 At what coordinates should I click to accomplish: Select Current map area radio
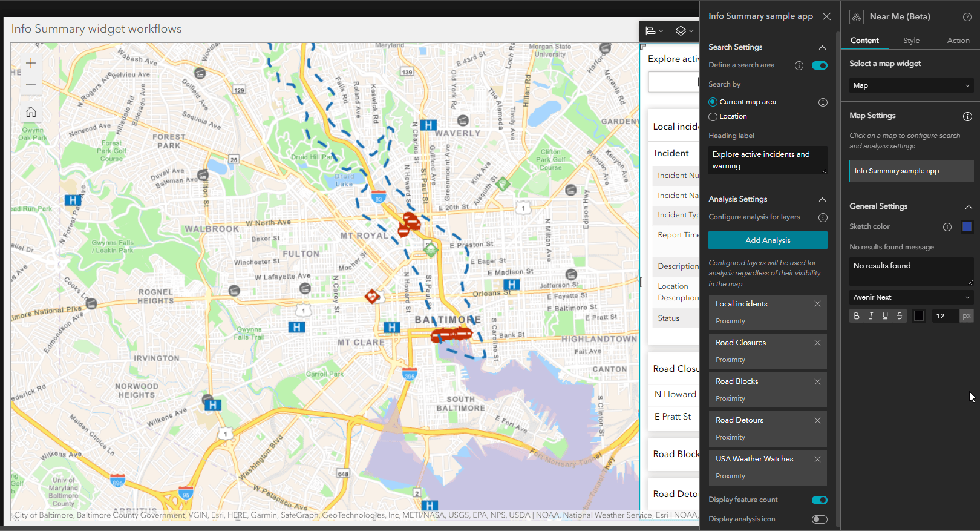(x=713, y=102)
